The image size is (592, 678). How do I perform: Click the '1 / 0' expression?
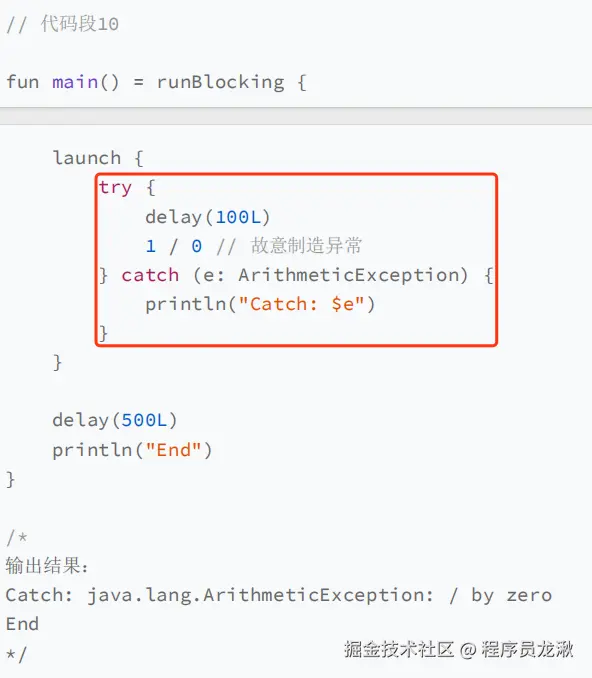(174, 246)
